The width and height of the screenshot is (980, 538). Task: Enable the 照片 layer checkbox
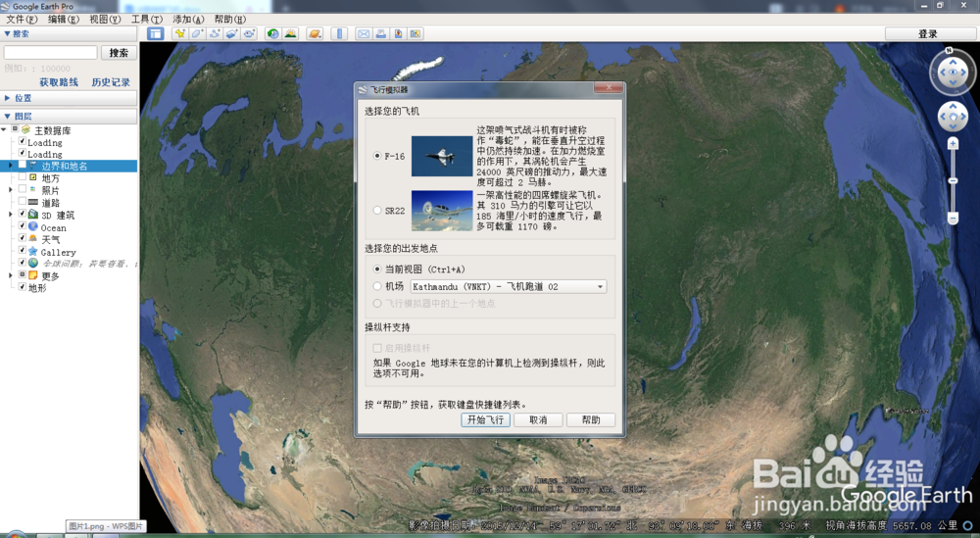pos(23,189)
